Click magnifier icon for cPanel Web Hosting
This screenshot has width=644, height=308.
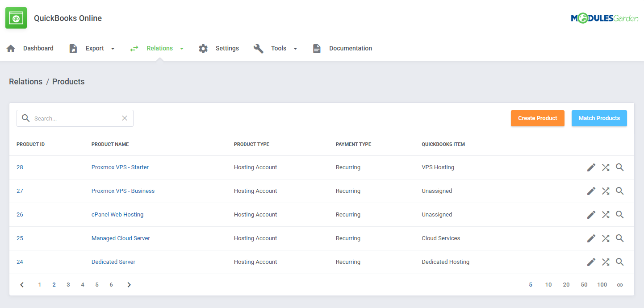coord(620,215)
